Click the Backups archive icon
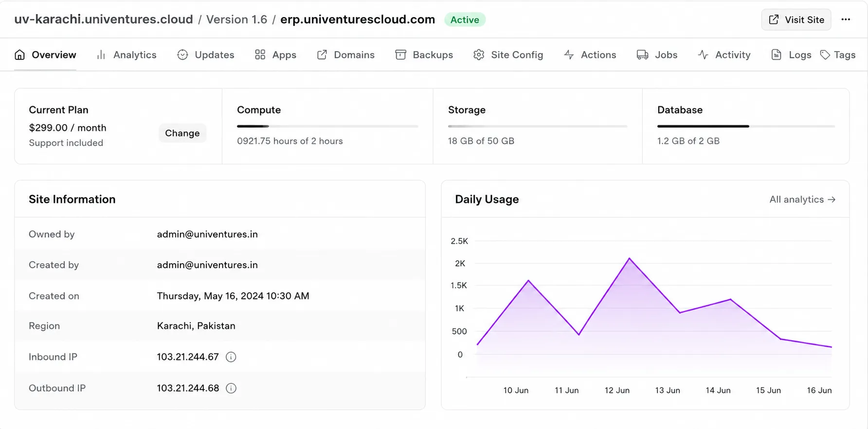Viewport: 868px width, 429px height. (400, 55)
